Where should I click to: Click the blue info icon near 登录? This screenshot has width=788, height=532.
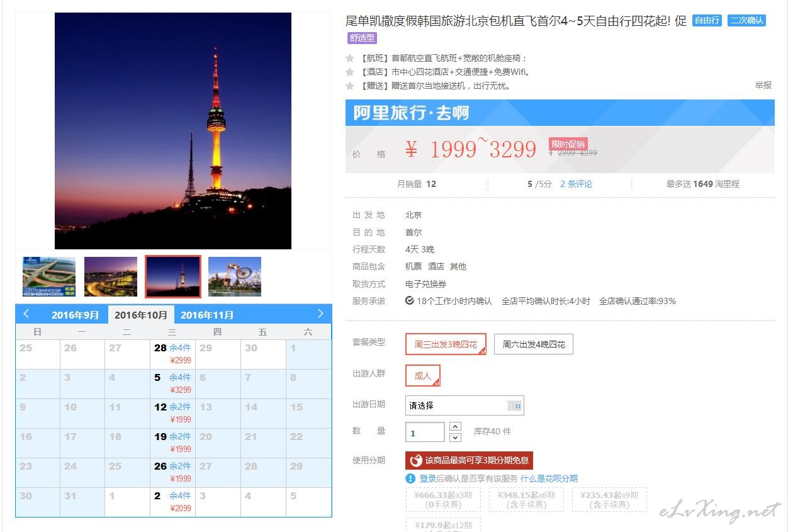click(410, 478)
